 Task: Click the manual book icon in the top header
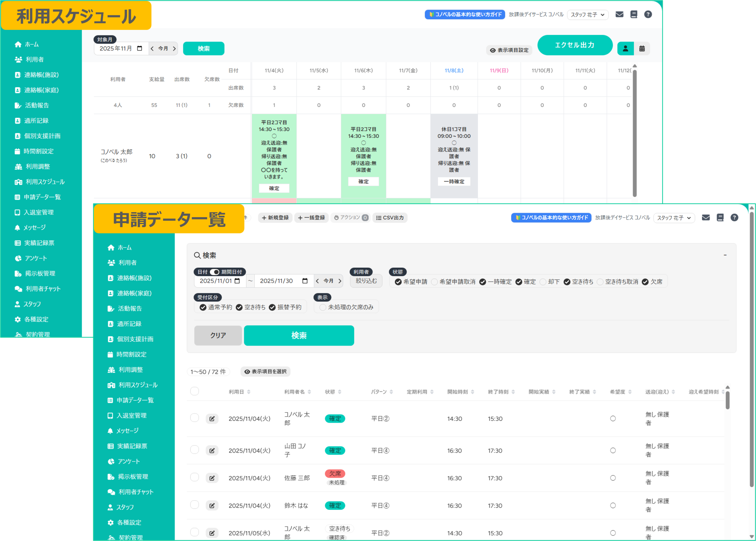click(x=633, y=14)
